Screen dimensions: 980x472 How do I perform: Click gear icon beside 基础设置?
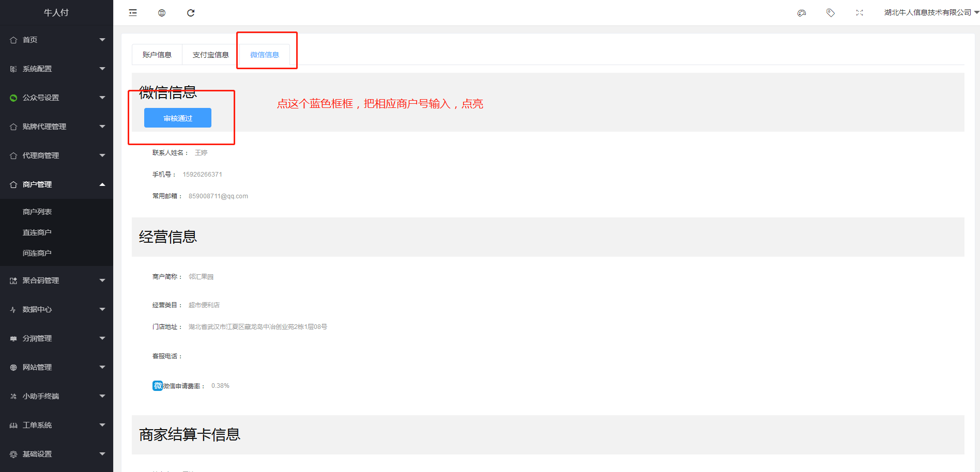13,454
